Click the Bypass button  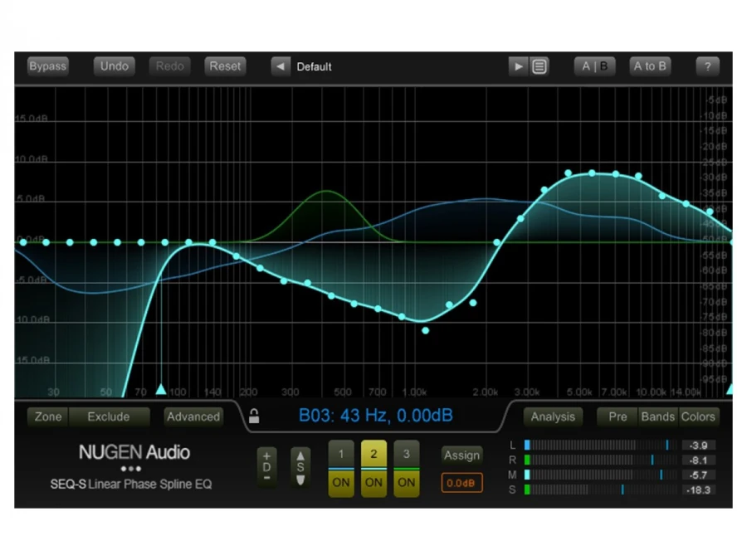click(x=47, y=66)
